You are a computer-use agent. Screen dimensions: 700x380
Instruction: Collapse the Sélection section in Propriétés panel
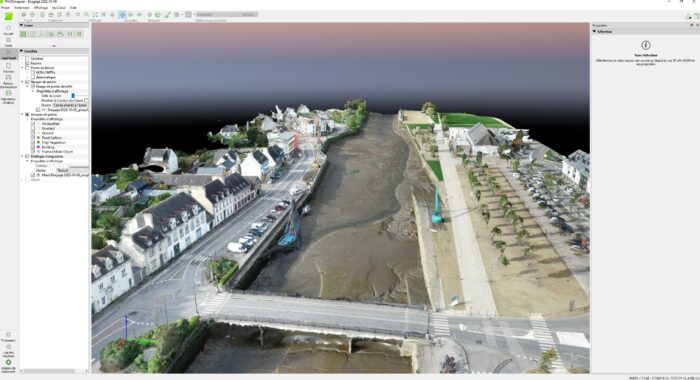595,31
